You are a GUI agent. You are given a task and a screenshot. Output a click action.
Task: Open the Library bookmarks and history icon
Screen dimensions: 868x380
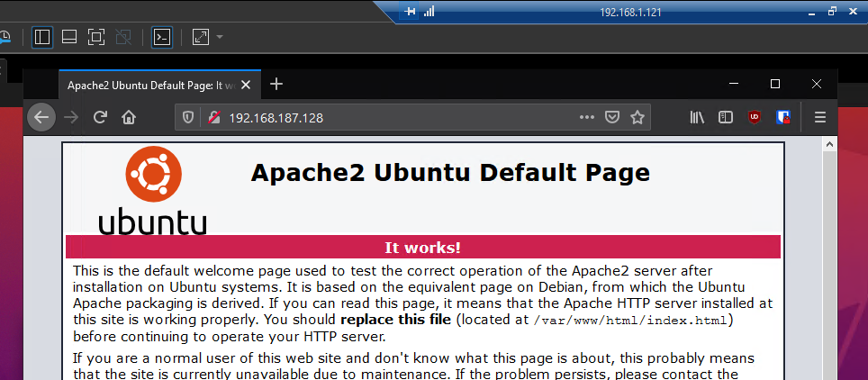(x=697, y=117)
